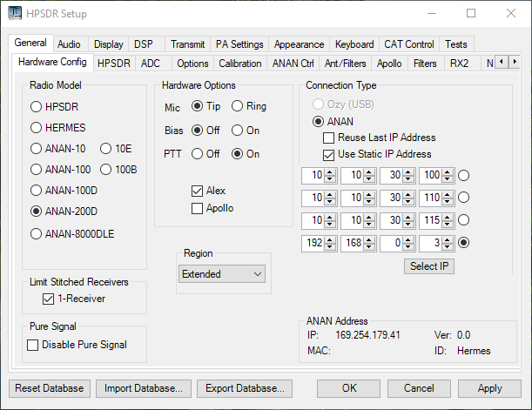Enable the Apollo hardware option
532x410 pixels.
click(x=197, y=208)
